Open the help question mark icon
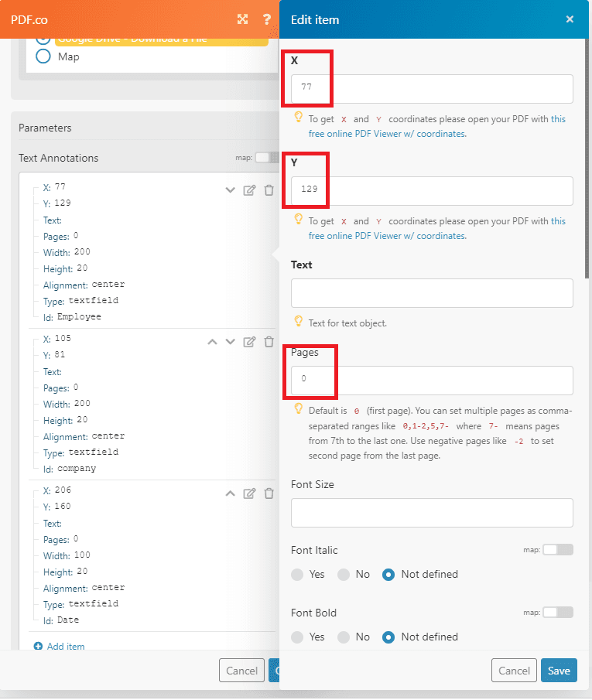This screenshot has width=592, height=700. click(267, 19)
